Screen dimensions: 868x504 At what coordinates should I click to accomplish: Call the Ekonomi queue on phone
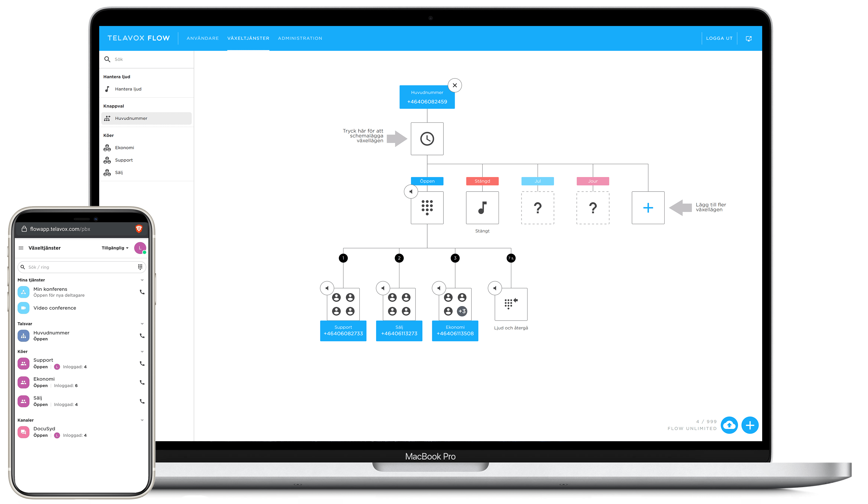click(142, 382)
